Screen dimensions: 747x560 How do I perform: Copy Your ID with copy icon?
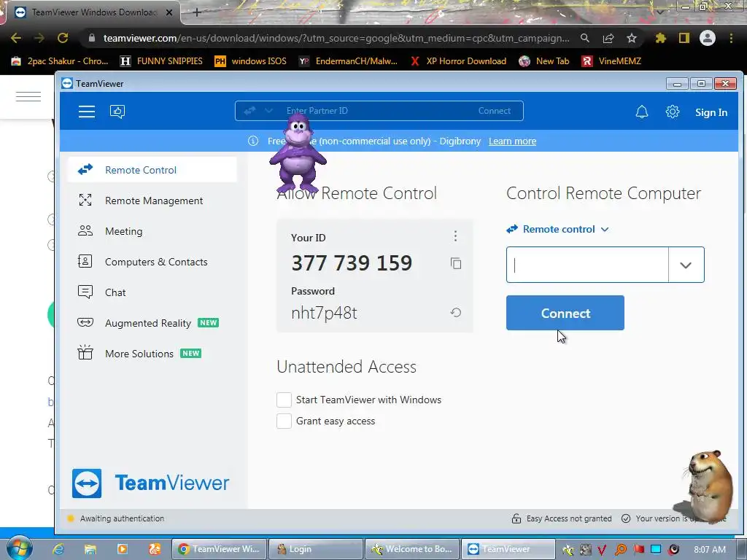[456, 263]
